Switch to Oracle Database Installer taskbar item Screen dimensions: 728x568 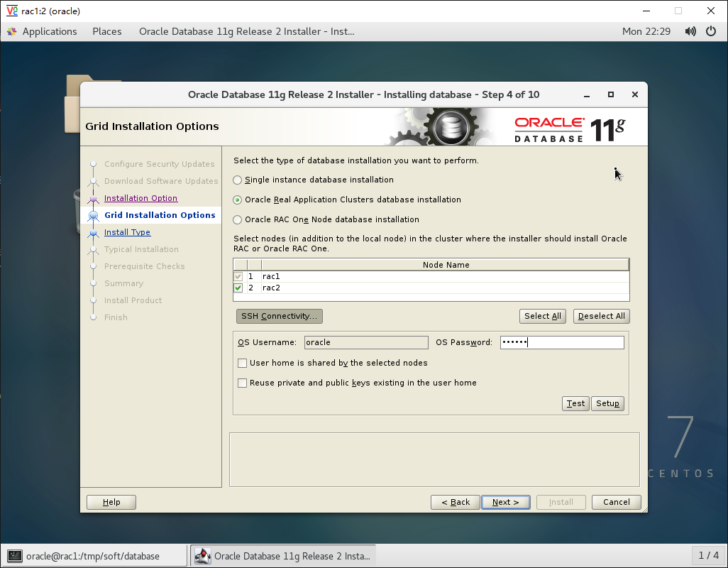(282, 556)
